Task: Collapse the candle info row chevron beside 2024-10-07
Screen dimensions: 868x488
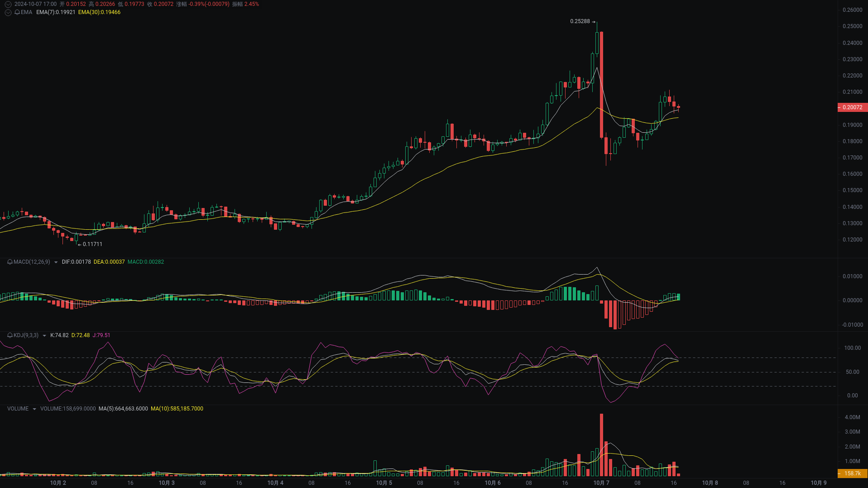Action: point(8,4)
